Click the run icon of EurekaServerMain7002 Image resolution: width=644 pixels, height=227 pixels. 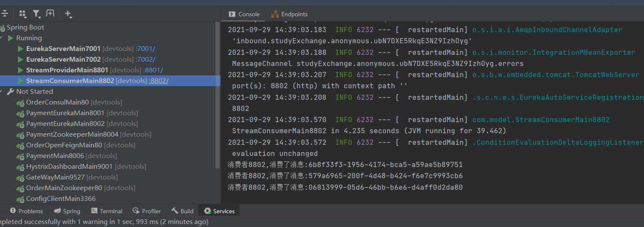[21, 60]
